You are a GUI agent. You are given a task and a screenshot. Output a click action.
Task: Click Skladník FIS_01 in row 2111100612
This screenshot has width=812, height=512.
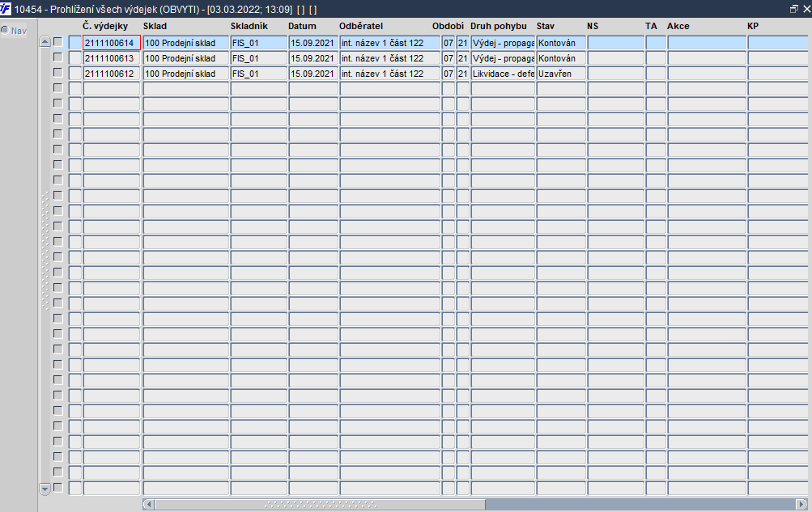[x=258, y=74]
